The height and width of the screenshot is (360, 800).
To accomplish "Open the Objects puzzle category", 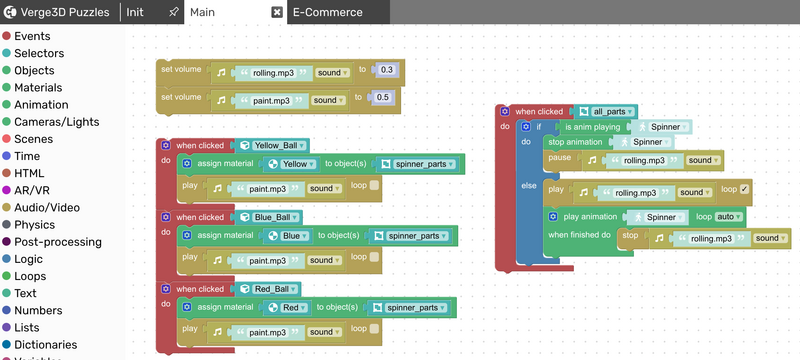I will [34, 70].
